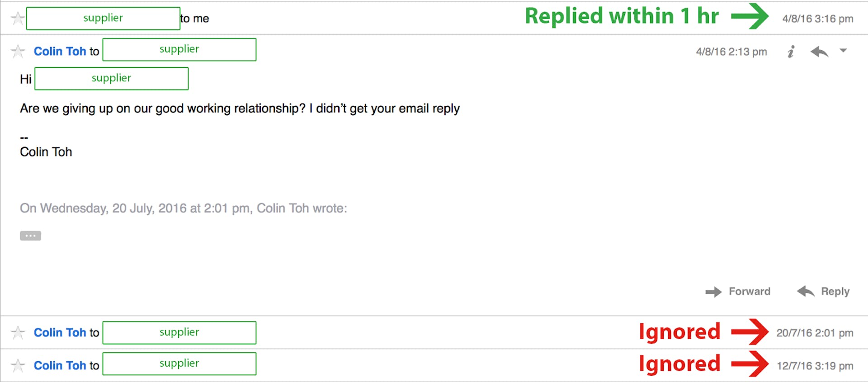Toggle the star on the 12/7/16 email

click(x=17, y=365)
